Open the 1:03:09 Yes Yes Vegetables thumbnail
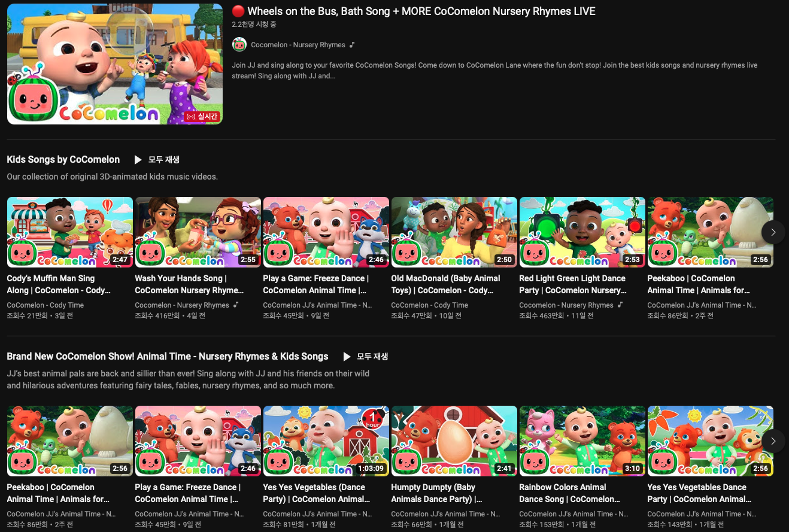 326,441
